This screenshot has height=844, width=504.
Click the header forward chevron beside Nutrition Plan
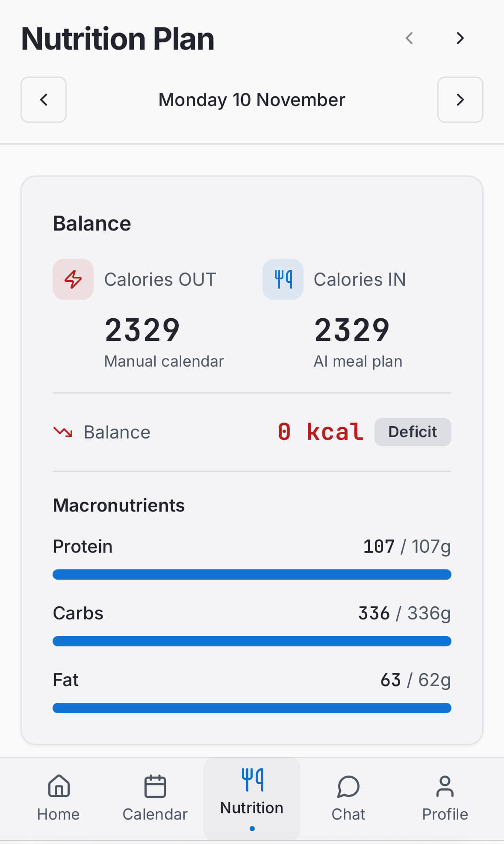pos(460,38)
